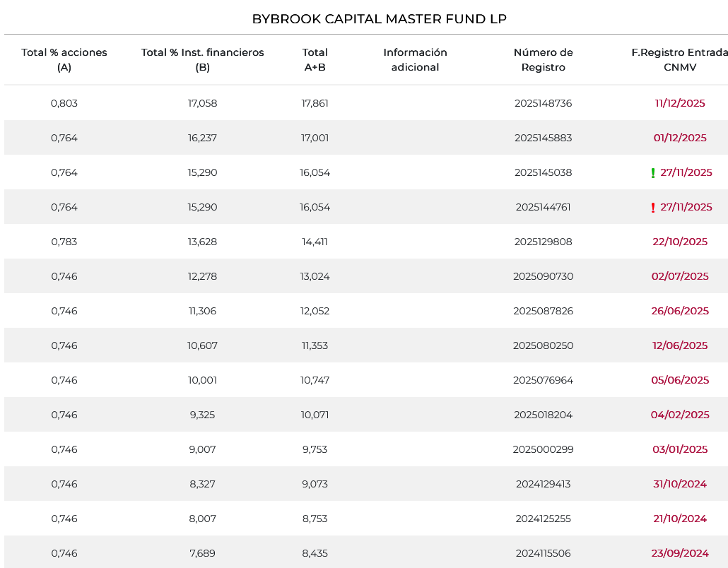
Task: Open the 26/06/2025 registration date link
Action: (680, 311)
